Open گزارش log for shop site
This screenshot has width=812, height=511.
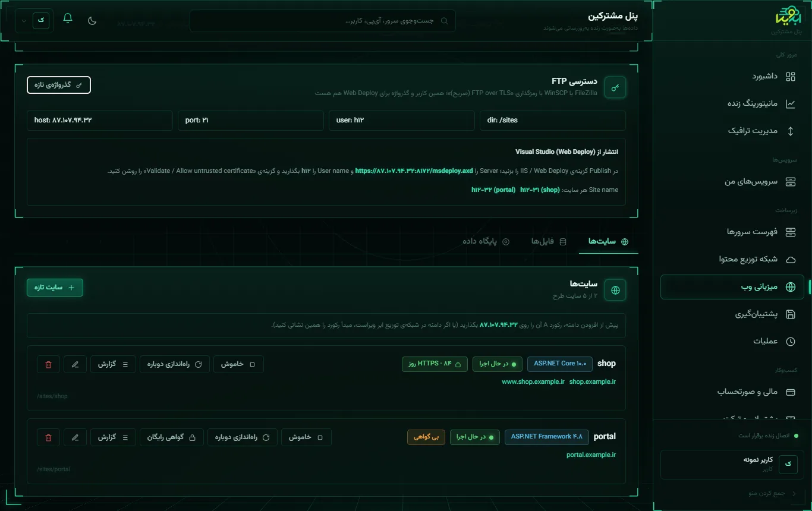pyautogui.click(x=113, y=364)
